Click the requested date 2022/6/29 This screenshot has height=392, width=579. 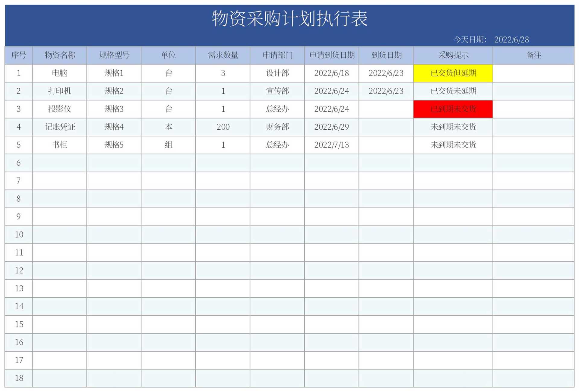(332, 127)
